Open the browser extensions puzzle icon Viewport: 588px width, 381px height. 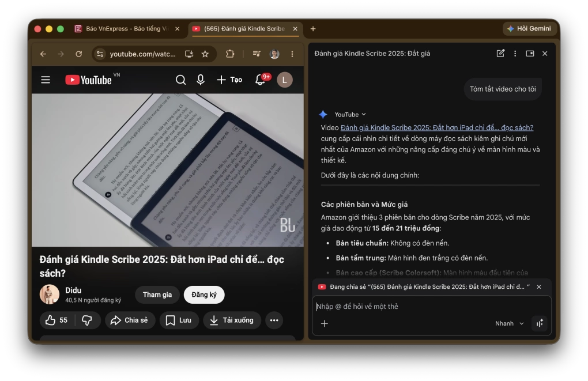coord(230,53)
